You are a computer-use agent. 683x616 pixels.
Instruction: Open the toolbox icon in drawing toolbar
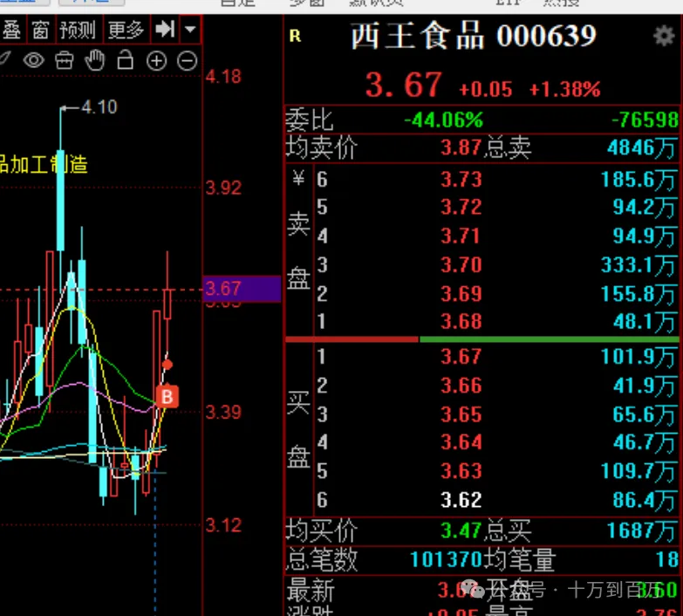(x=64, y=60)
